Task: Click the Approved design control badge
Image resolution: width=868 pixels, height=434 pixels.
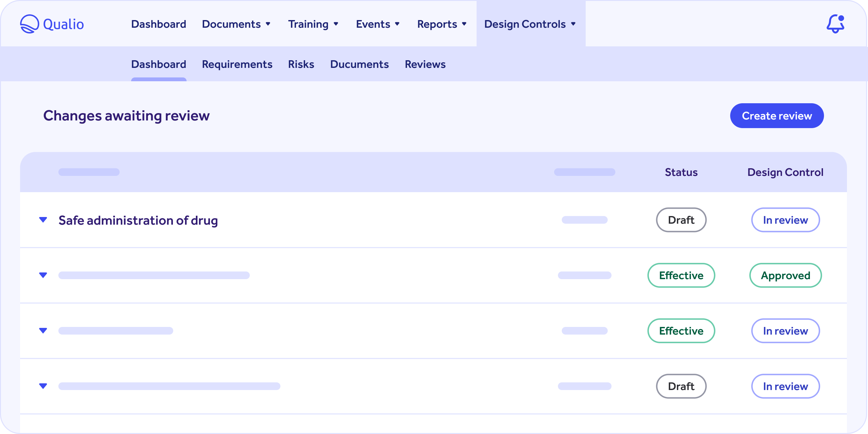Action: tap(785, 275)
